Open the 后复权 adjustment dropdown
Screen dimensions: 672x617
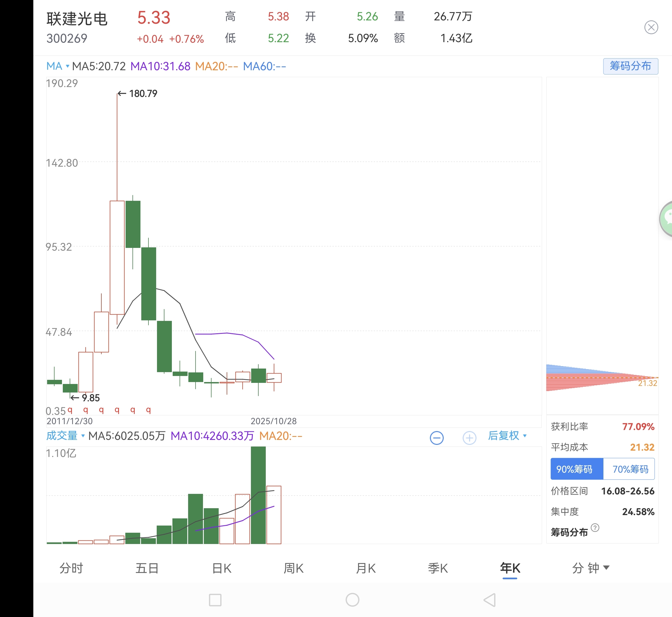coord(507,436)
